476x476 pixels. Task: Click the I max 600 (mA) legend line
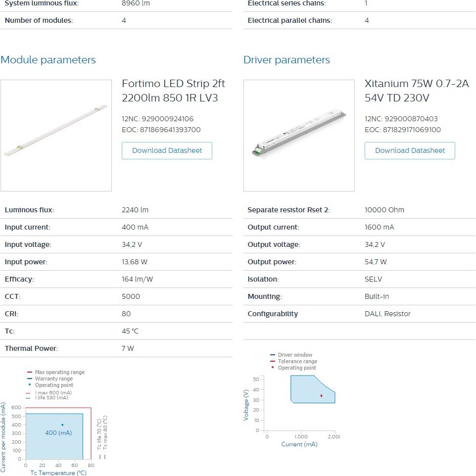click(28, 393)
